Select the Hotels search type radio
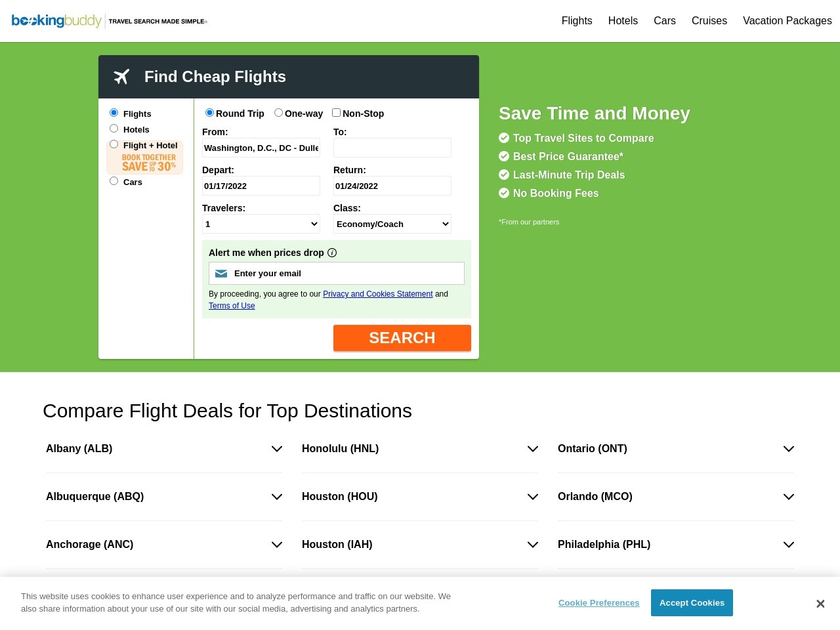This screenshot has height=630, width=840. tap(114, 129)
